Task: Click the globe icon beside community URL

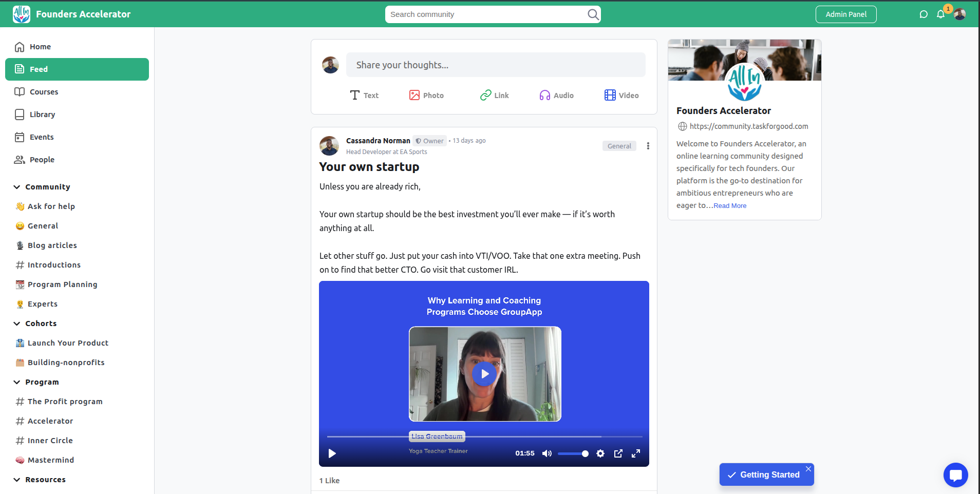Action: coord(683,126)
